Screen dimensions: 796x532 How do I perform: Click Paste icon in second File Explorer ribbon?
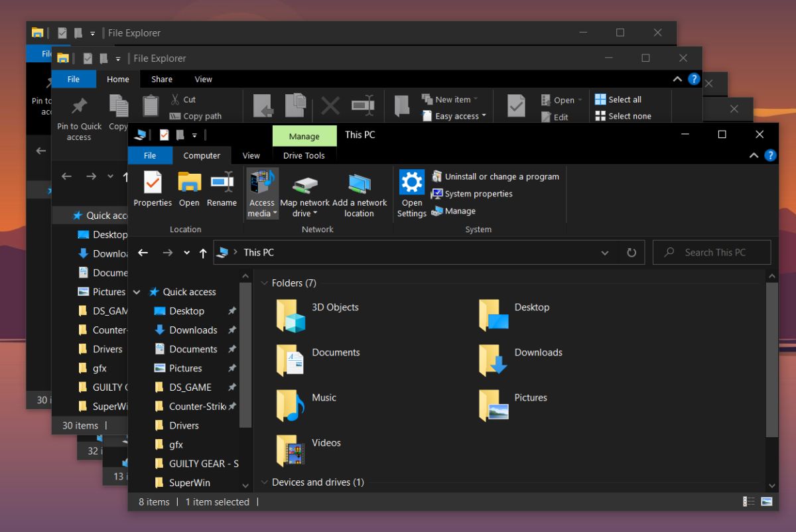point(151,105)
